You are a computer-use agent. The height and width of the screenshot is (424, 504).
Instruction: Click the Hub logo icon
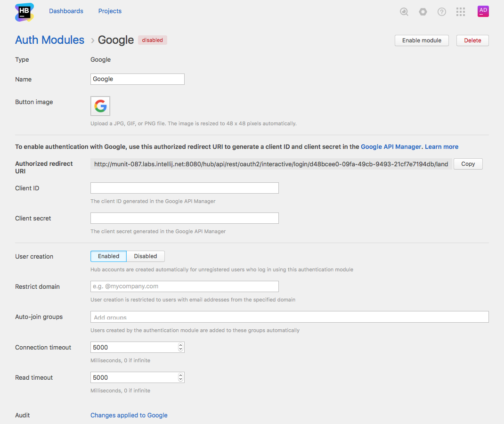[x=24, y=12]
